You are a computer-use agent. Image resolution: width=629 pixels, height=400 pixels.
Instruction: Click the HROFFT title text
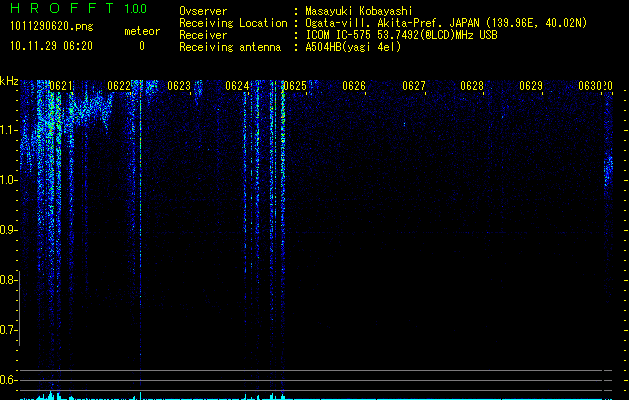tap(62, 8)
